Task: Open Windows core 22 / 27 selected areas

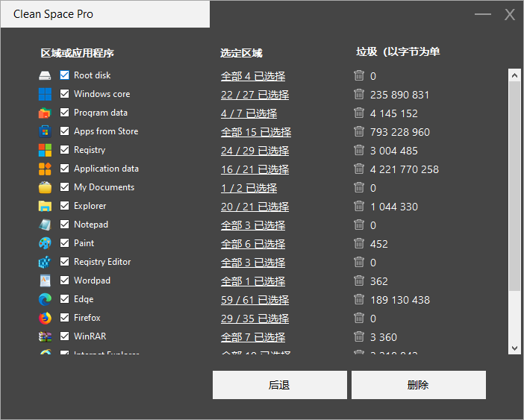Action: click(x=255, y=95)
